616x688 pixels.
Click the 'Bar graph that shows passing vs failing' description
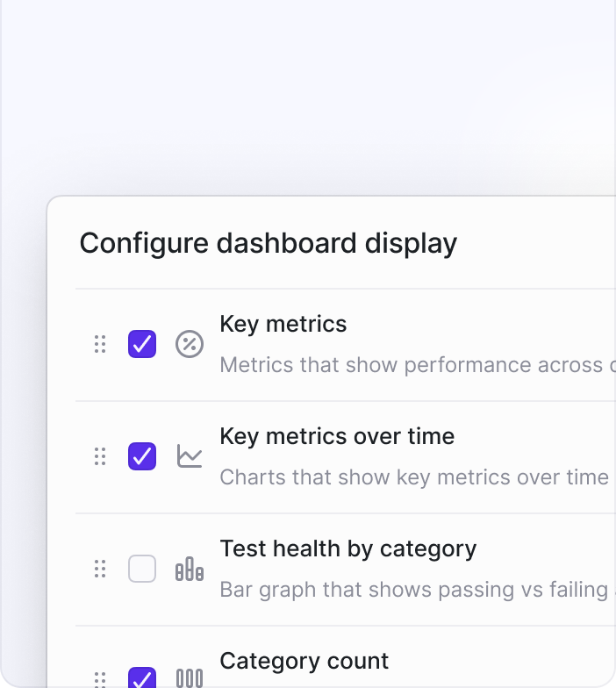pos(414,590)
